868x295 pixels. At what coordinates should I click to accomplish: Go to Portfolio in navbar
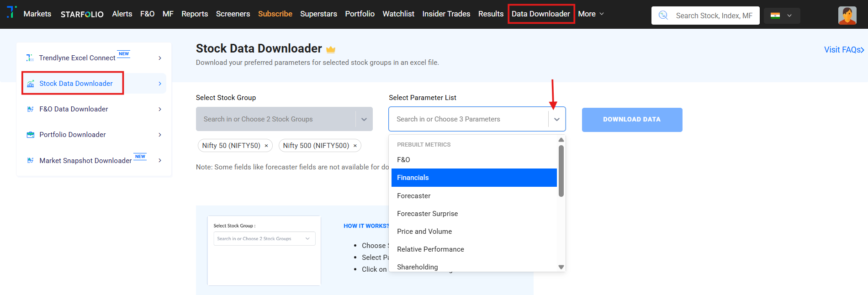pyautogui.click(x=360, y=14)
